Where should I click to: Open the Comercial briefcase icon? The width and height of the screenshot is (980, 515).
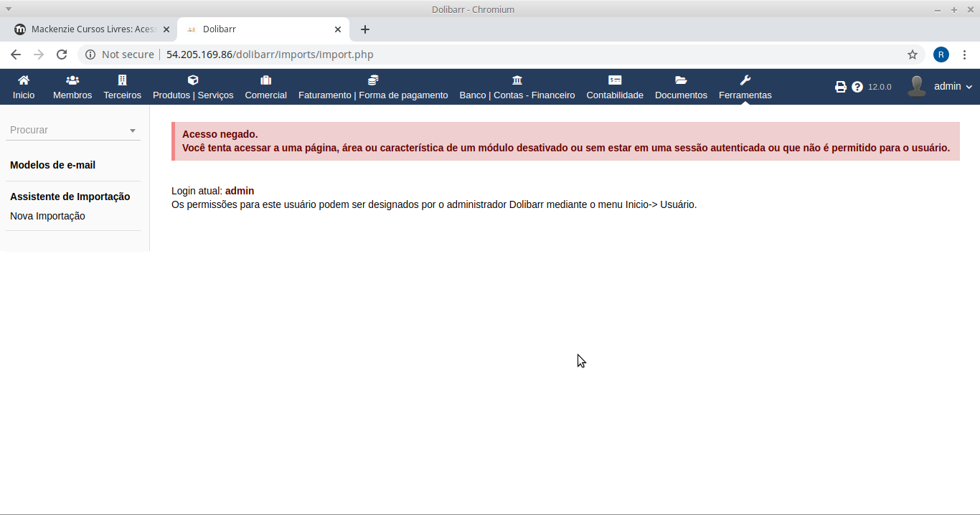click(x=265, y=80)
